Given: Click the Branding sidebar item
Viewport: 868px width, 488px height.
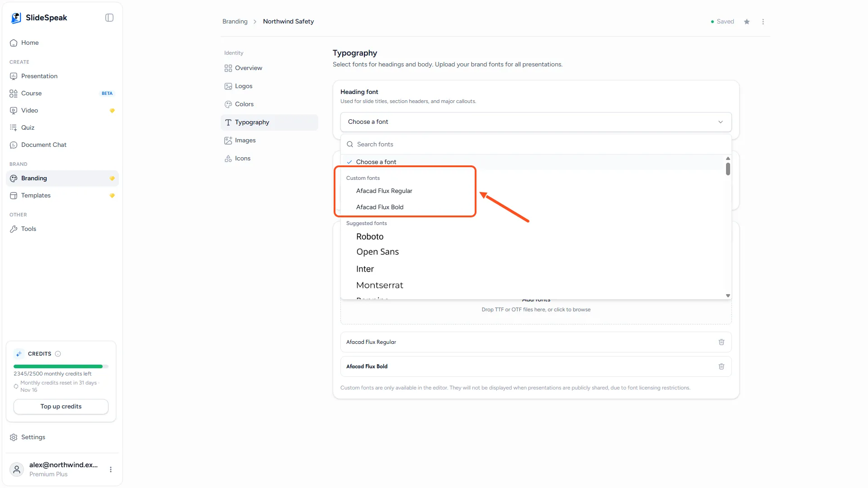Looking at the screenshot, I should coord(62,178).
